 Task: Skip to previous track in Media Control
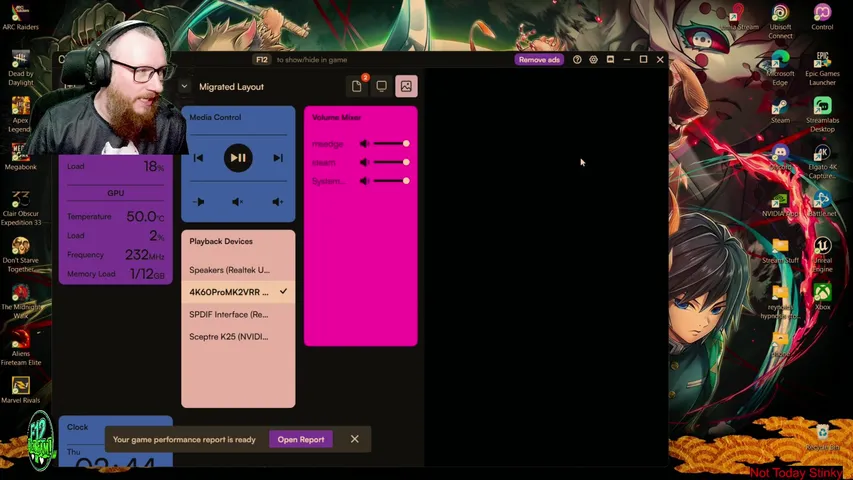[x=199, y=158]
